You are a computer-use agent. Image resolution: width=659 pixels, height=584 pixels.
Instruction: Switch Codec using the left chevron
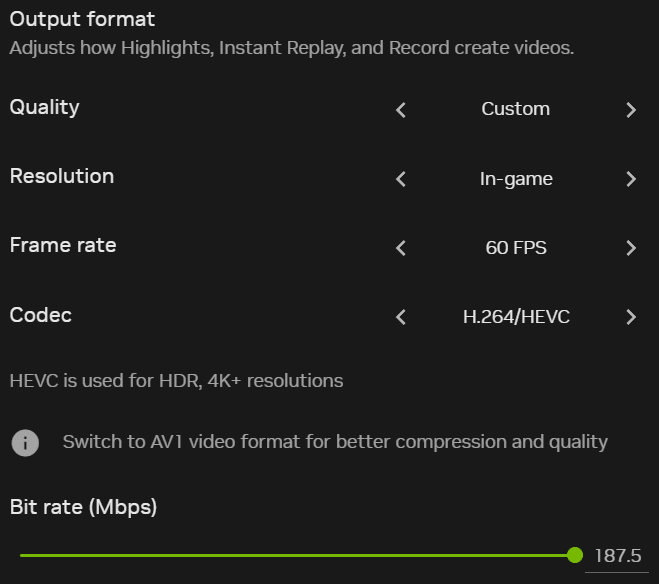(401, 317)
